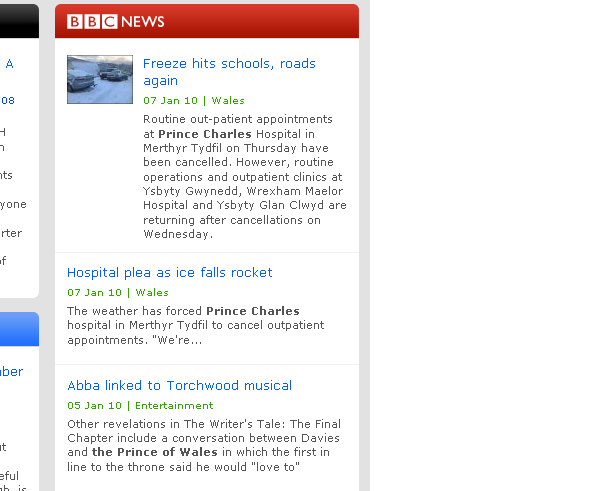Click the black panel header at top left
600x491 pixels.
pyautogui.click(x=19, y=21)
